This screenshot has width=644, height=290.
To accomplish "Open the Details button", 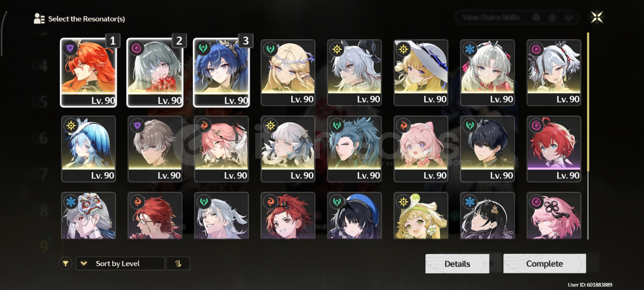I will coord(457,264).
